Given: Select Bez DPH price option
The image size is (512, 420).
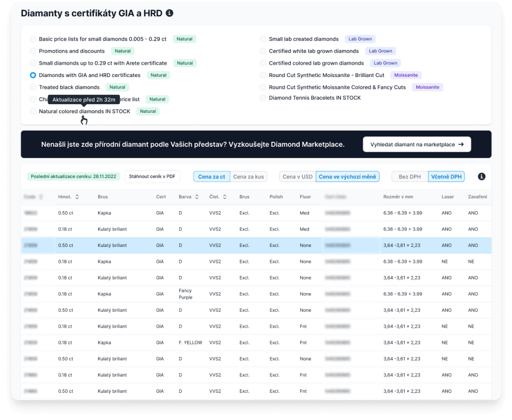Looking at the screenshot, I should pos(410,177).
